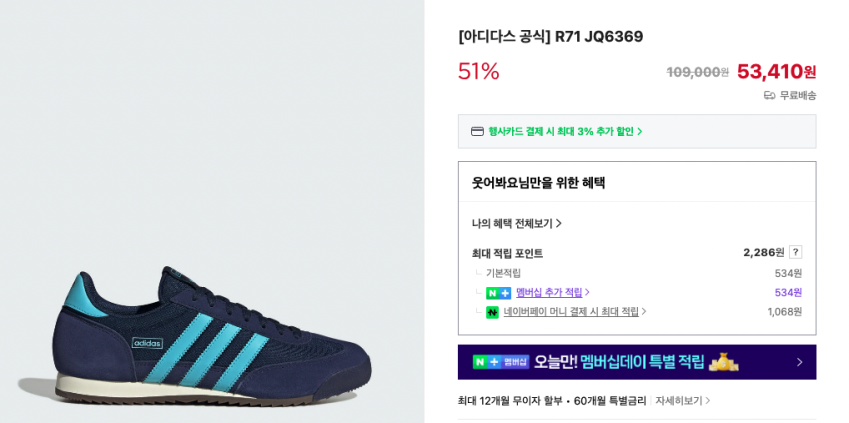849x423 pixels.
Task: Click the Naver Pay money icon
Action: pos(492,312)
